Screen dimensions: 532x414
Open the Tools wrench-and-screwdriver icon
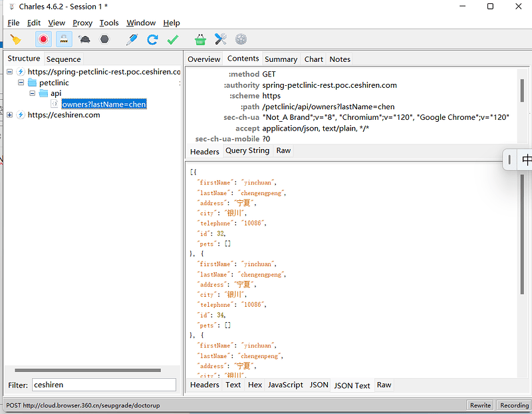click(221, 39)
